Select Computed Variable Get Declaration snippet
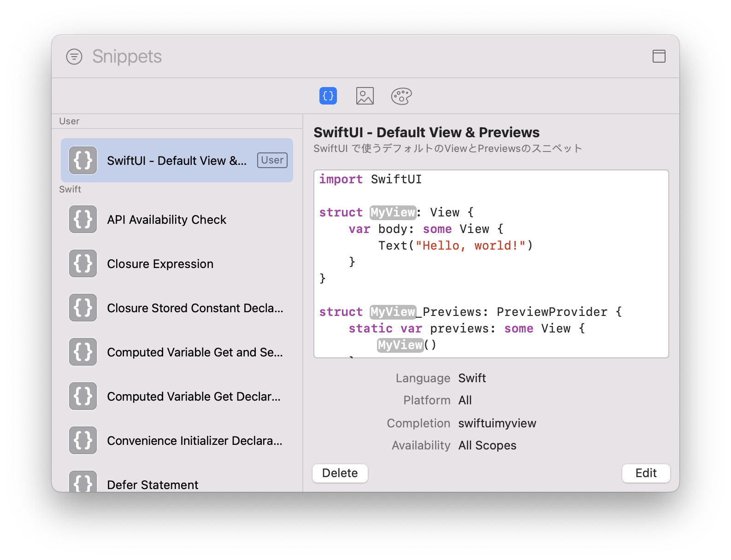 point(177,396)
